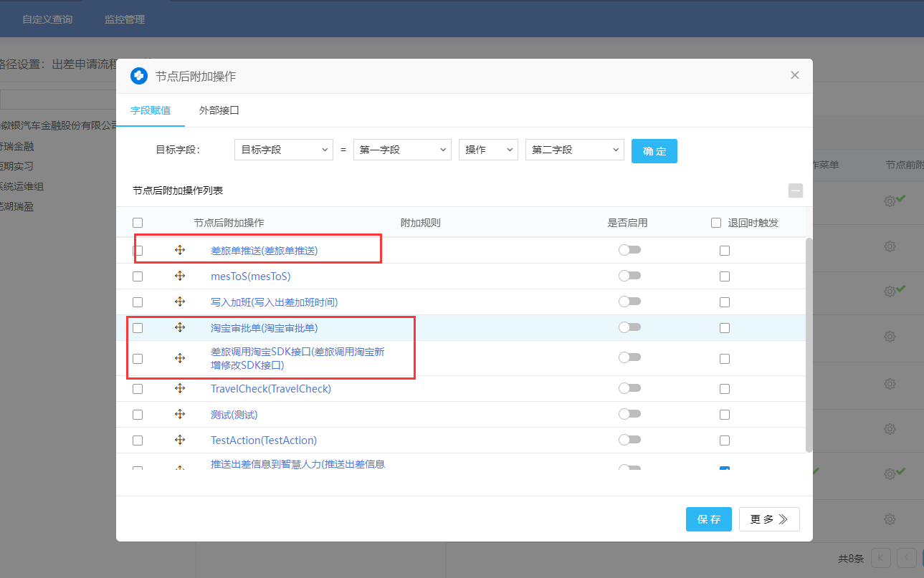
Task: Open the 目标字段 dropdown
Action: coord(284,150)
